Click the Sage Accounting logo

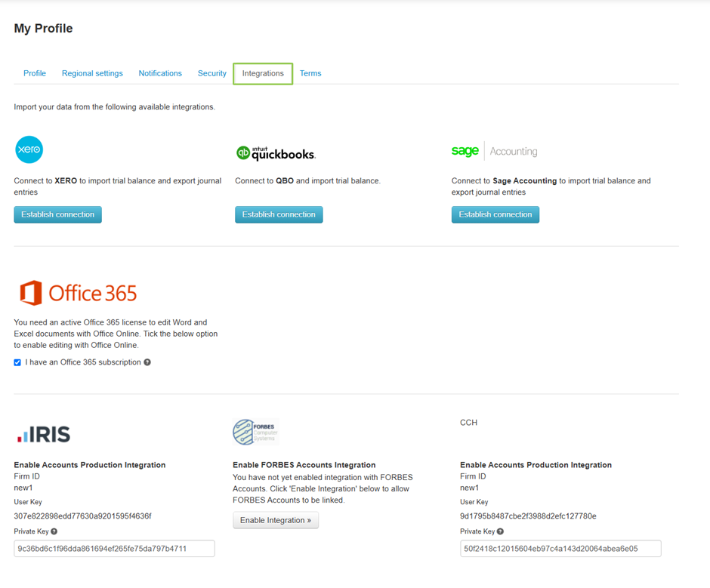(x=494, y=151)
